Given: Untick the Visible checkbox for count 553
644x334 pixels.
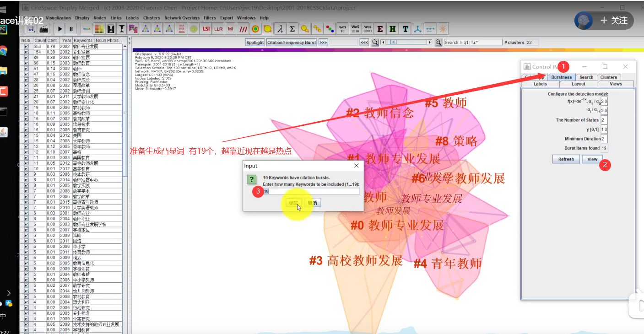Looking at the screenshot, I should (x=27, y=47).
